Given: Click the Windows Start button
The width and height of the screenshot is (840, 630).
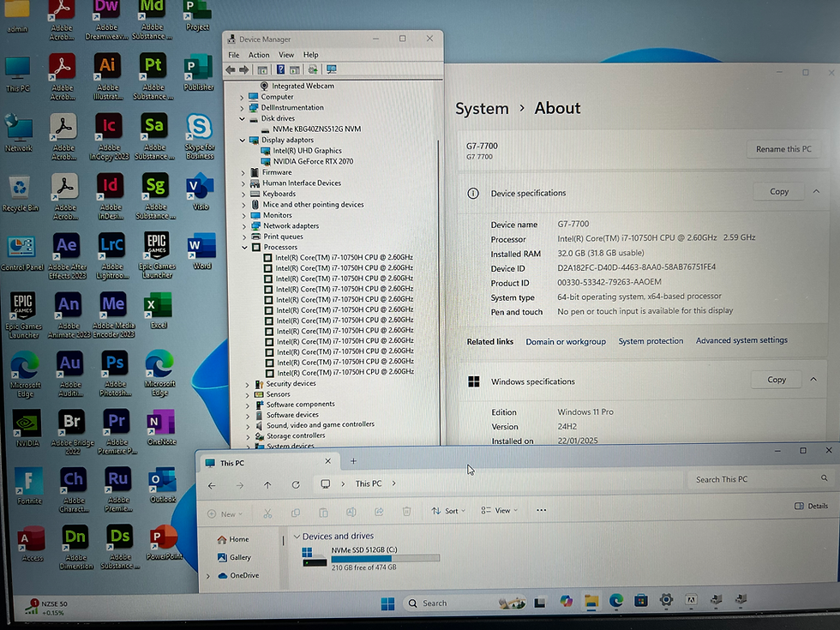Looking at the screenshot, I should 387,603.
